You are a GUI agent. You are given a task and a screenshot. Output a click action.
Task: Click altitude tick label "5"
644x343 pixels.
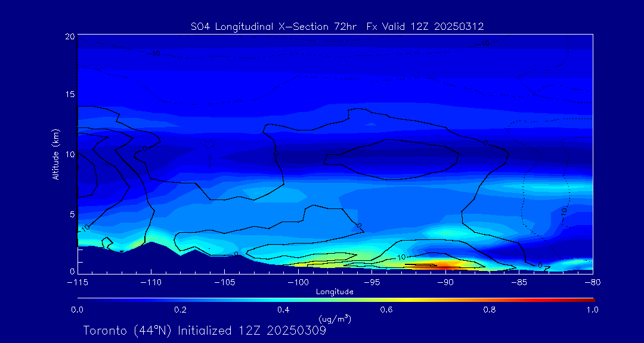(x=72, y=214)
